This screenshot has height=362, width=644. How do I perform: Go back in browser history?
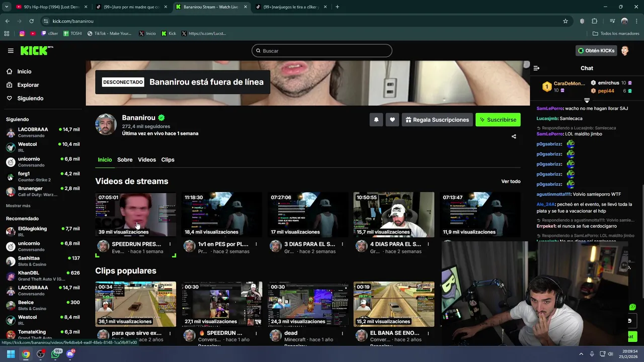pyautogui.click(x=7, y=21)
